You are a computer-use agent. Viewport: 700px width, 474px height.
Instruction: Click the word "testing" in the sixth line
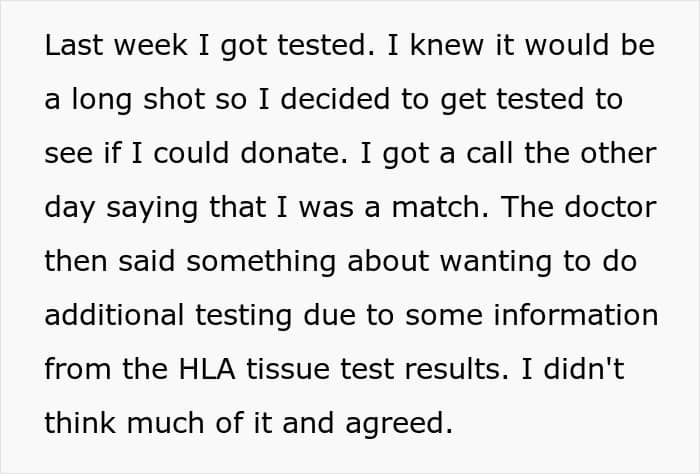[x=244, y=316]
